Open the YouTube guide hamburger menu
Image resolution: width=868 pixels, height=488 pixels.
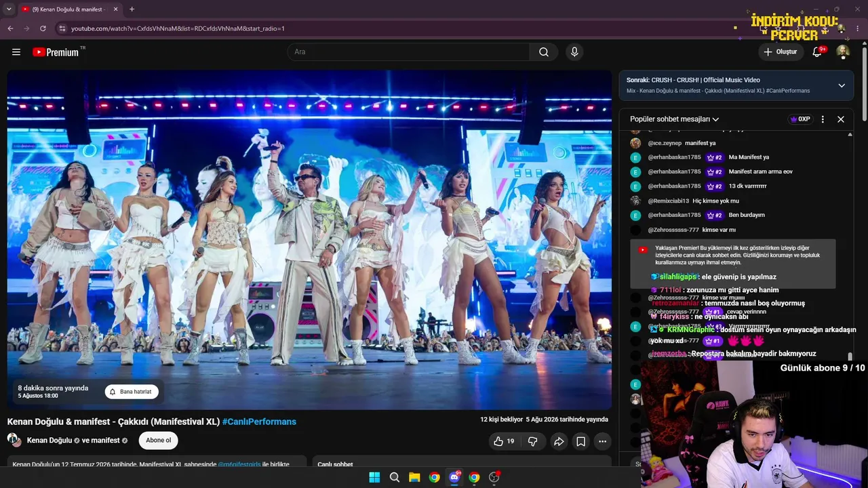[x=16, y=52]
